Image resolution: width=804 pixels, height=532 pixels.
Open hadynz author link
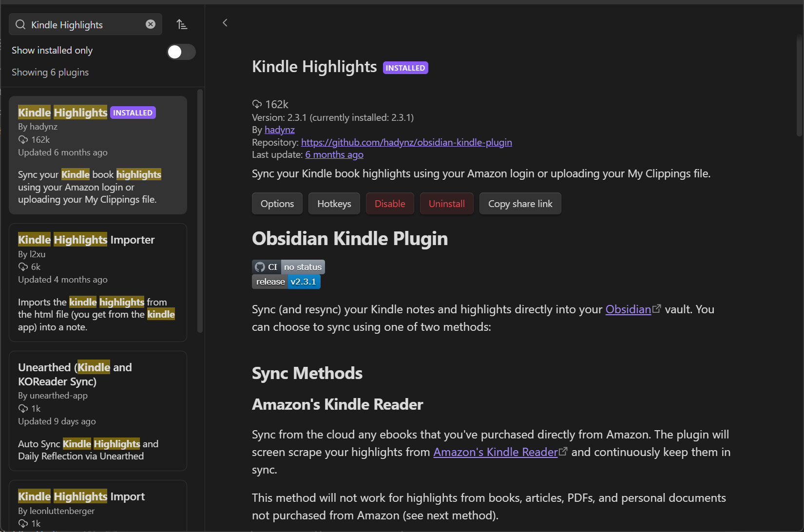coord(280,130)
